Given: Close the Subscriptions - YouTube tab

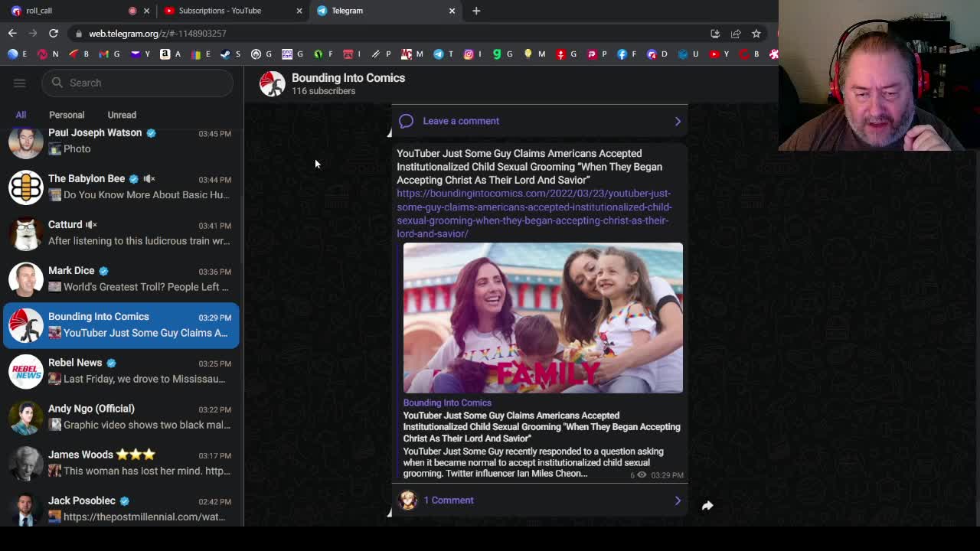Looking at the screenshot, I should [299, 11].
